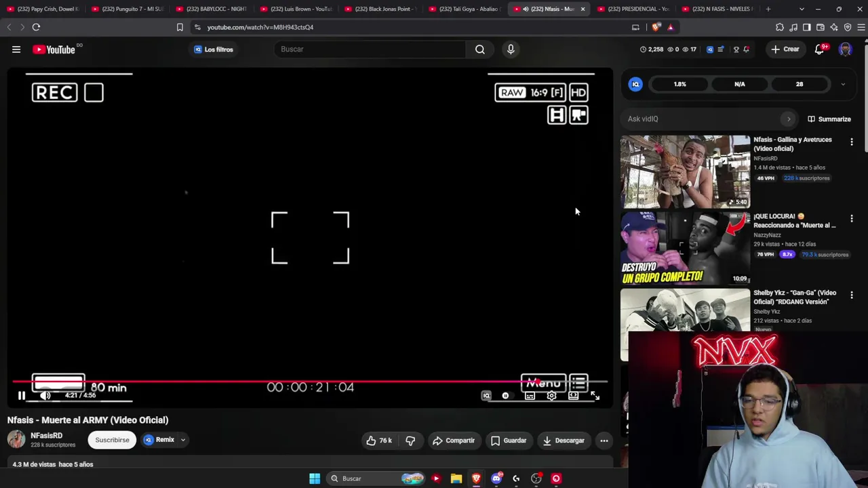
Task: Switch to the Black Jonas Point tab
Action: click(x=380, y=9)
